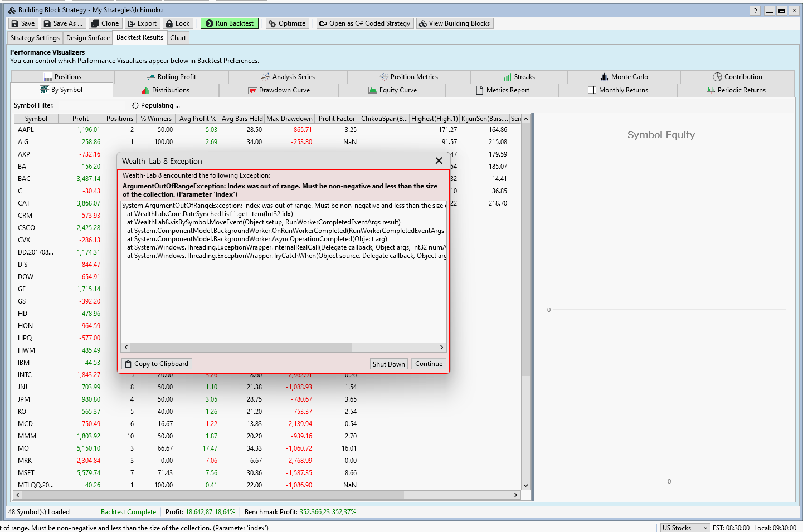Switch to the Strategy Settings tab
The height and width of the screenshot is (532, 803).
point(35,38)
